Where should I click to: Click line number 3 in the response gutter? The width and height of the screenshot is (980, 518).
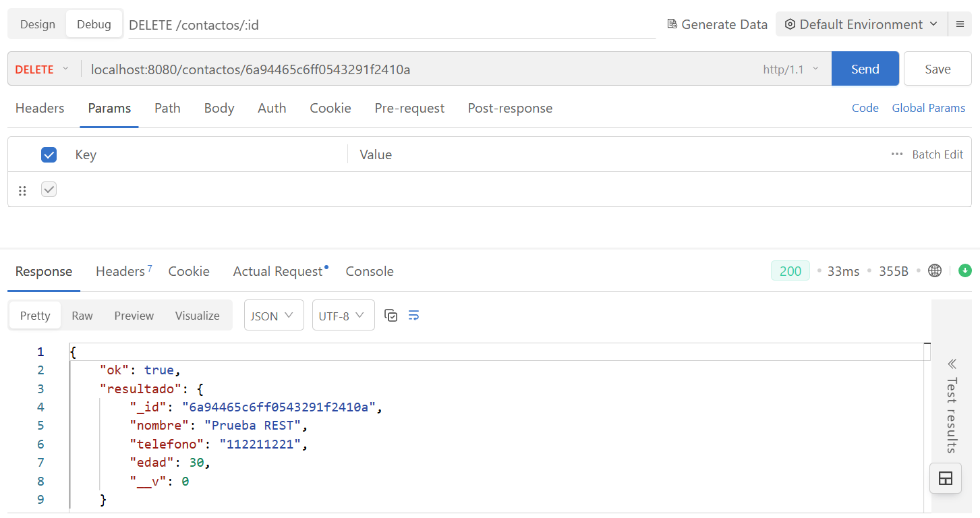pyautogui.click(x=40, y=388)
